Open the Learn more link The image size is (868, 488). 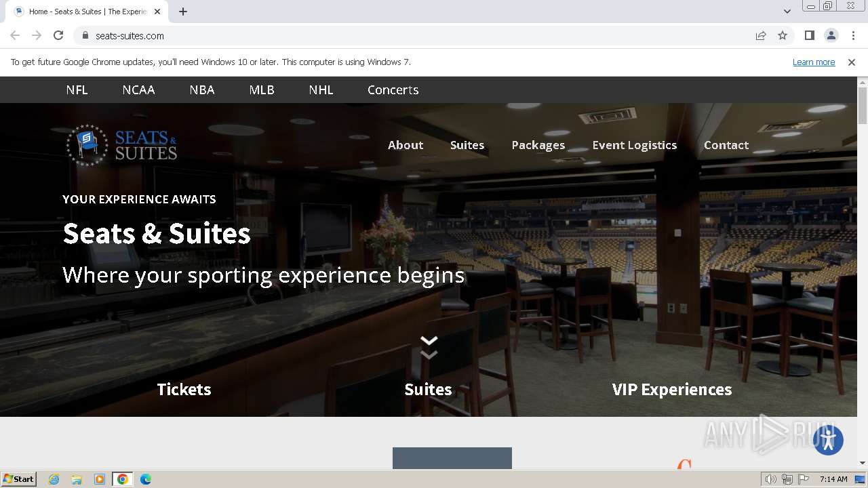pyautogui.click(x=814, y=62)
